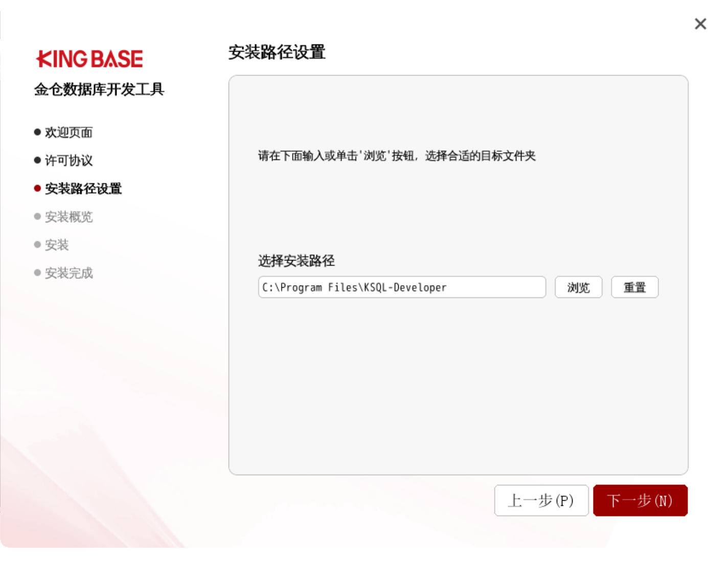
Task: Click the gray bullet beside 安装完成
Action: click(x=37, y=273)
